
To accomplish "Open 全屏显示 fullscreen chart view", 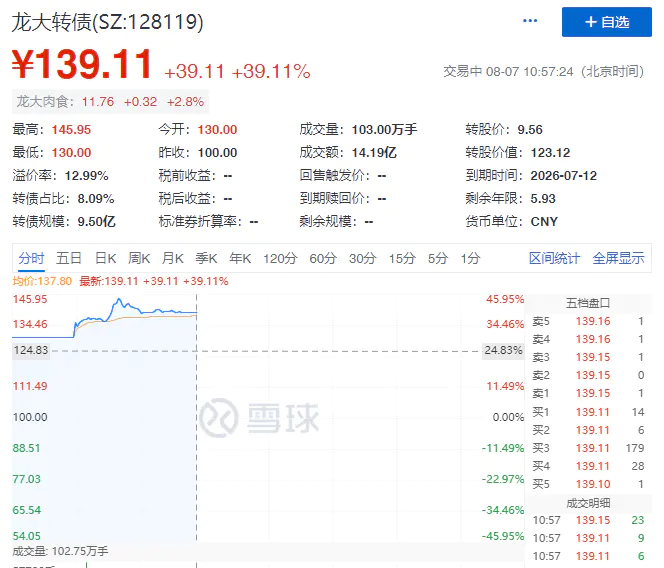I will [618, 258].
